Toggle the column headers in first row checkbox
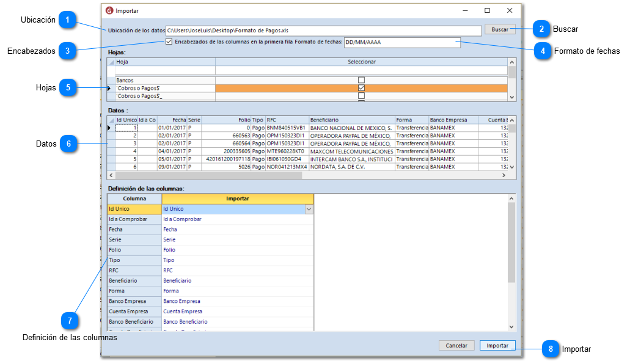 tap(169, 42)
